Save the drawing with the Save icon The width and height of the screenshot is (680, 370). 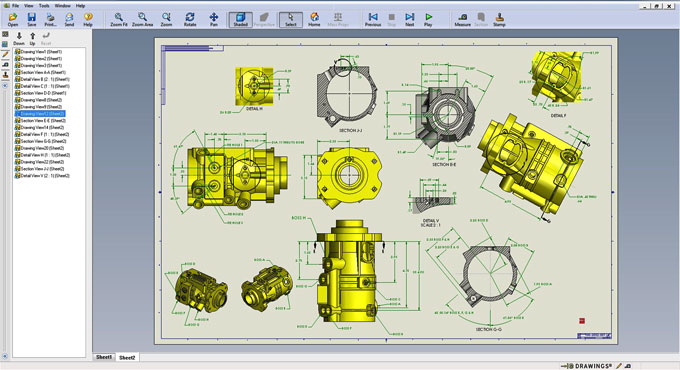point(32,20)
